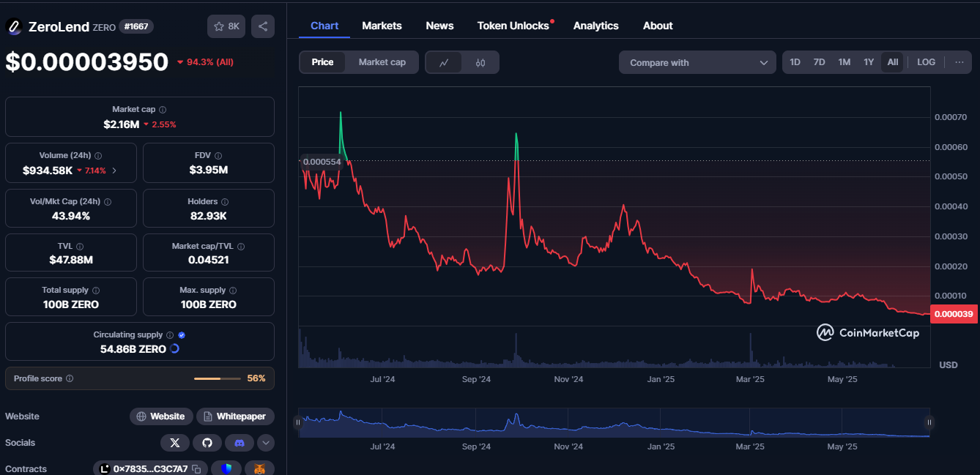
Task: Click the 0x7835...C3C7A7 contract address
Action: (150, 469)
